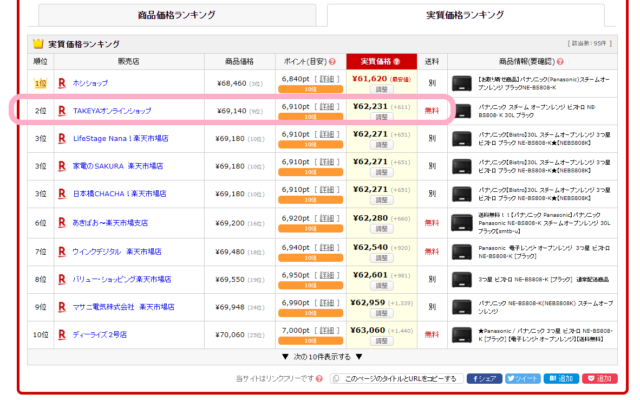Open 詳細 link in ディーライズ2号店 row
The image size is (640, 400).
327,330
